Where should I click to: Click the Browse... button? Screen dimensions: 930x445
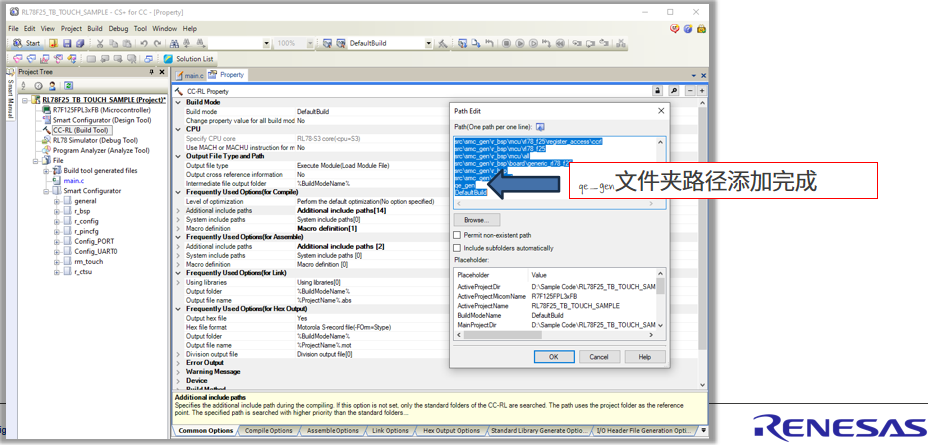[x=476, y=220]
